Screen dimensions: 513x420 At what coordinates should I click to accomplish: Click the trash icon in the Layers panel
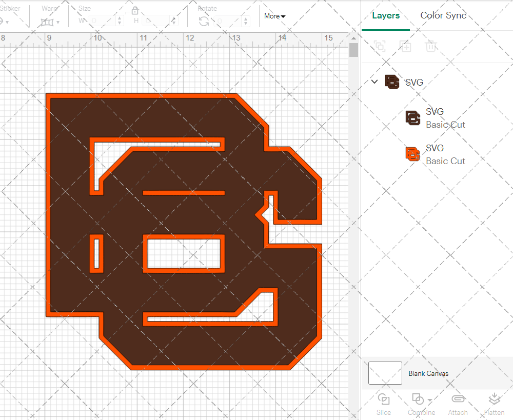[431, 46]
